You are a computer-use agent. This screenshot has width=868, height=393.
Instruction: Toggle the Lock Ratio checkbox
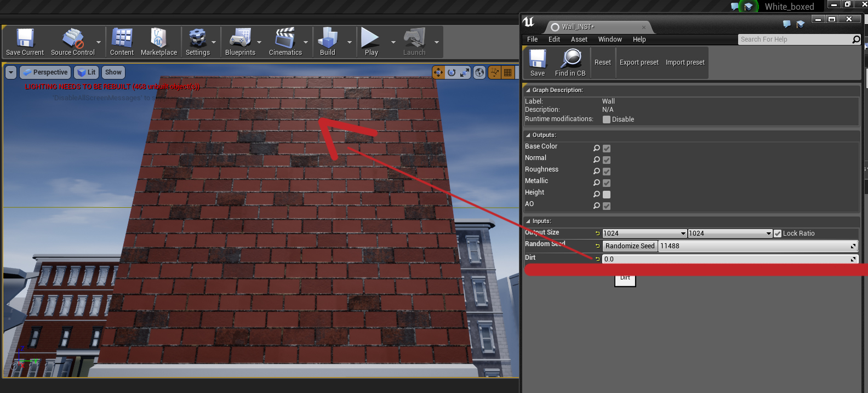[777, 233]
